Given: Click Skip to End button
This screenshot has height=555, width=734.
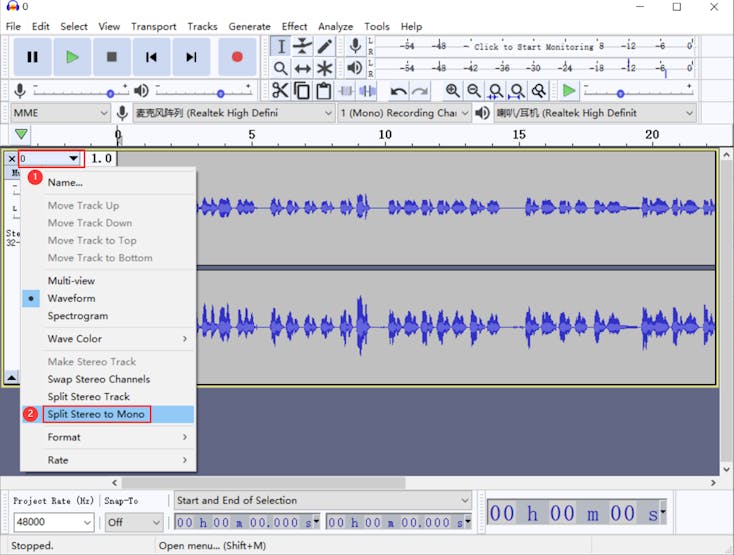Looking at the screenshot, I should pos(191,57).
